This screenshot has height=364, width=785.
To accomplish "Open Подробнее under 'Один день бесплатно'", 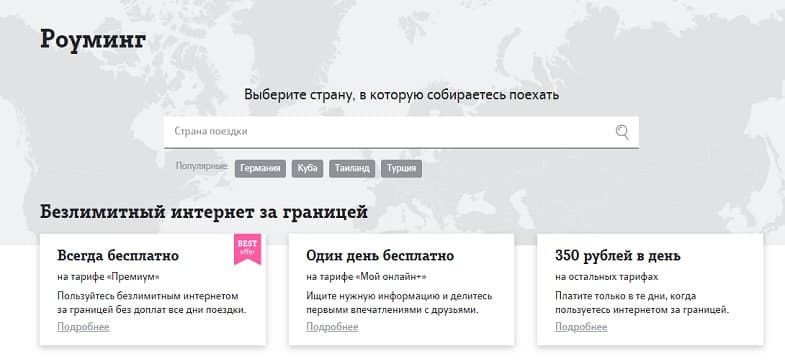I will (x=332, y=327).
